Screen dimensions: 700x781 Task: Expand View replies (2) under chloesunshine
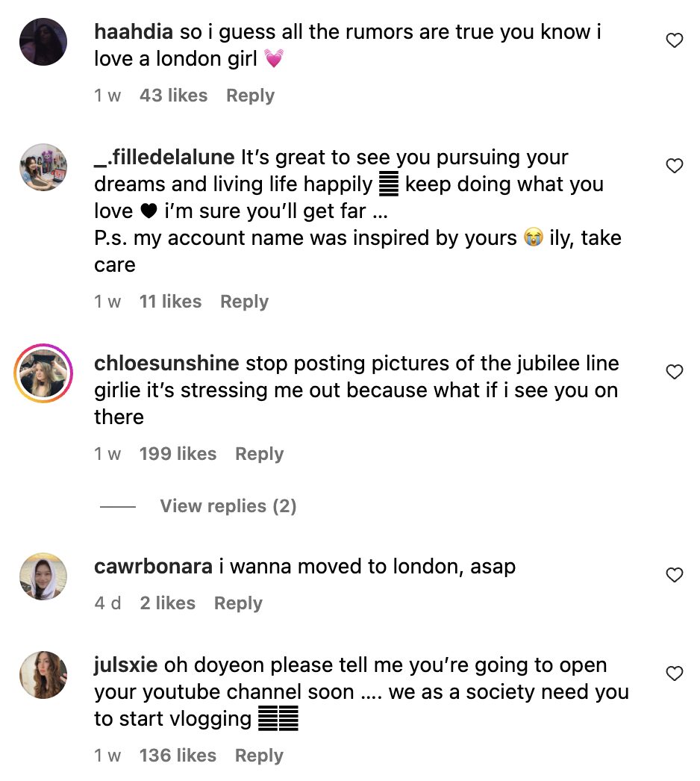point(228,506)
